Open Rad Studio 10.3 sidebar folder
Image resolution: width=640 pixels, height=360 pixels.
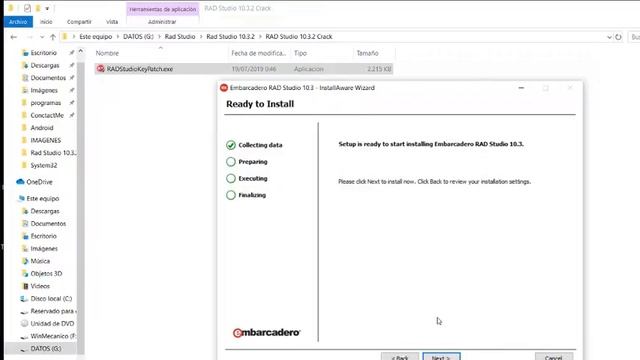52,153
